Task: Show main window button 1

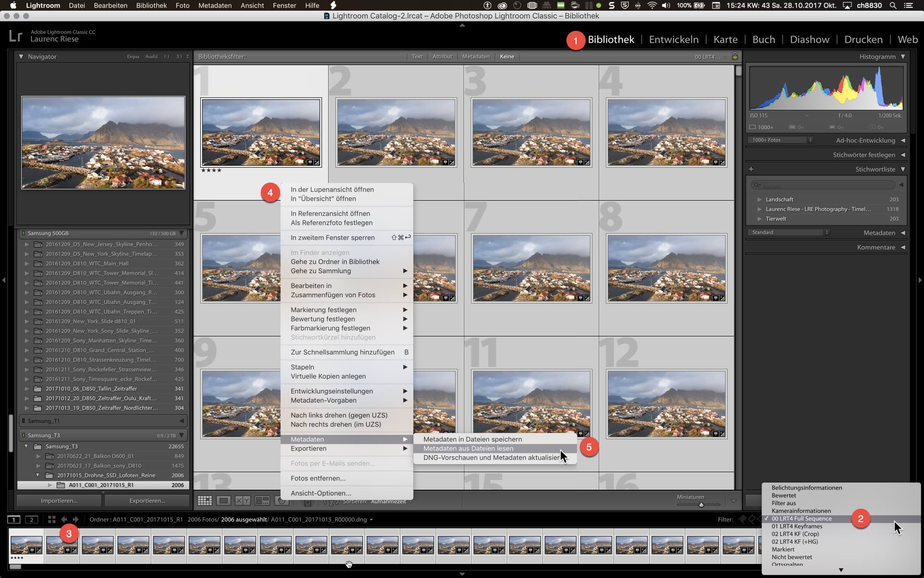Action: click(x=14, y=519)
